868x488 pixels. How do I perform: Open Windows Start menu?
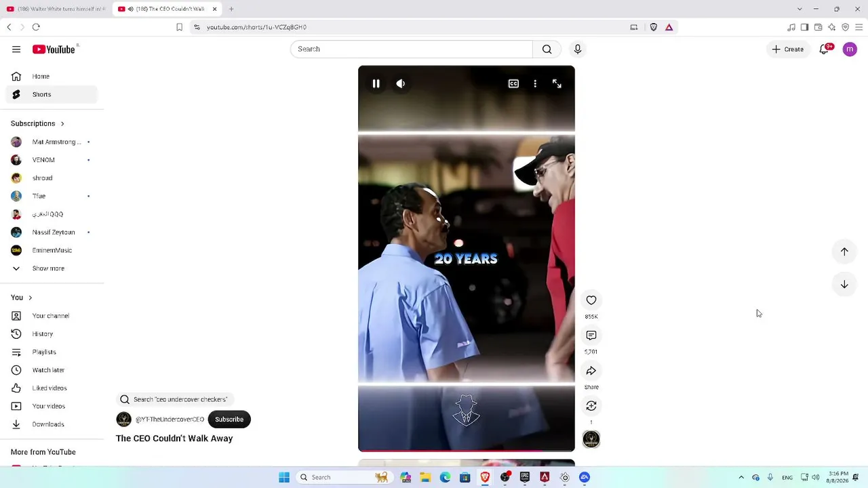(x=284, y=477)
